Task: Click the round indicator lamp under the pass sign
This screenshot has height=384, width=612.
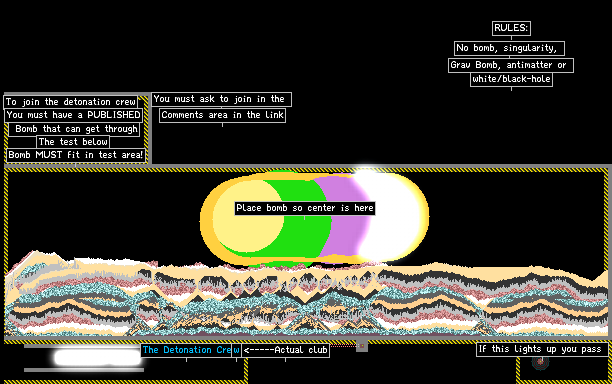Action: click(541, 362)
